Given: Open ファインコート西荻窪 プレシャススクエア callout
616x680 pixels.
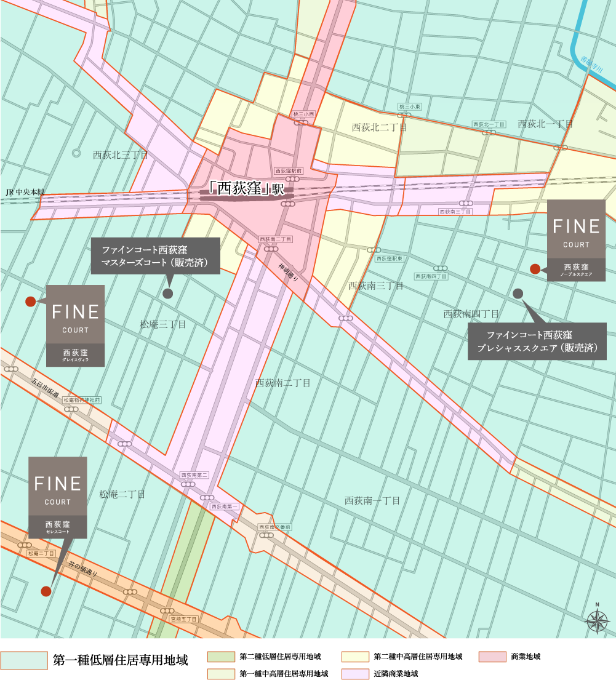Looking at the screenshot, I should click(x=537, y=342).
